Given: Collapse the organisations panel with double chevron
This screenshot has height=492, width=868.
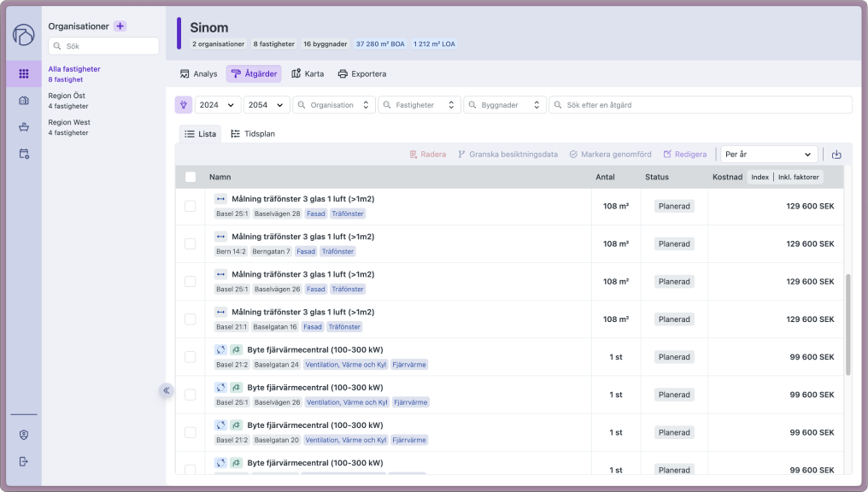Looking at the screenshot, I should [166, 390].
